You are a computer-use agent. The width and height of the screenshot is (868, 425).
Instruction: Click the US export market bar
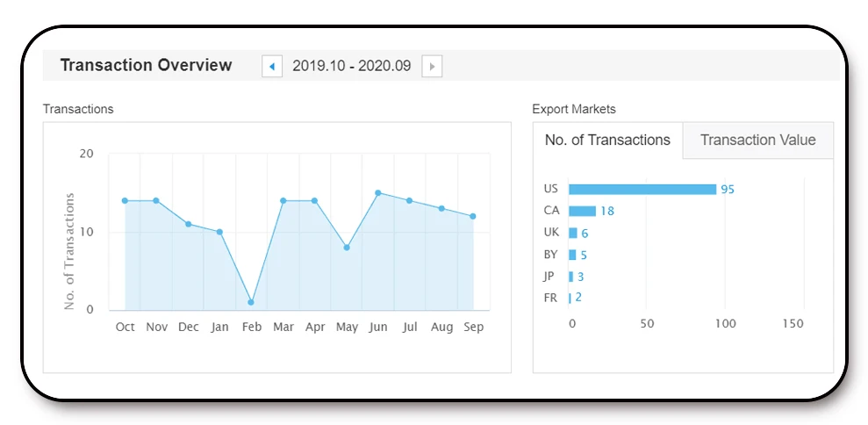(642, 189)
